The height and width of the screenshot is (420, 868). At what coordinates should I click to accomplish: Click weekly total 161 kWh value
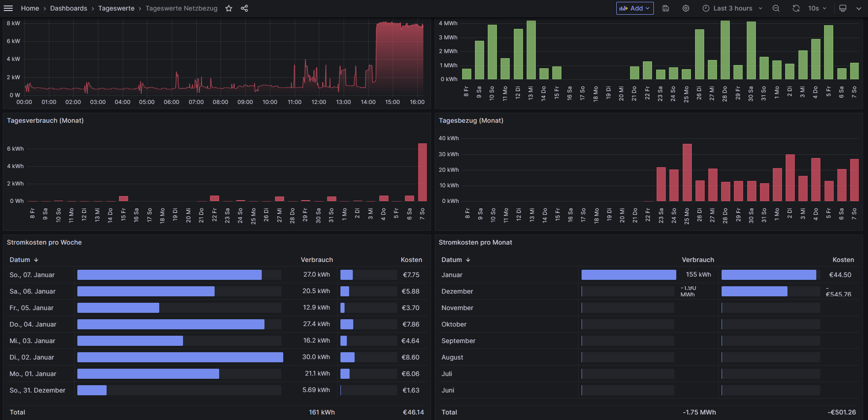[322, 412]
